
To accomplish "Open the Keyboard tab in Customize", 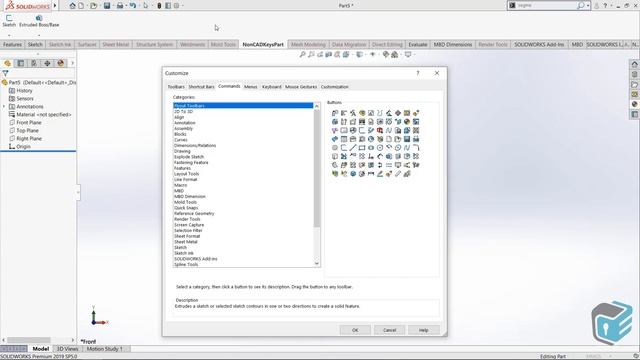I will tap(271, 87).
